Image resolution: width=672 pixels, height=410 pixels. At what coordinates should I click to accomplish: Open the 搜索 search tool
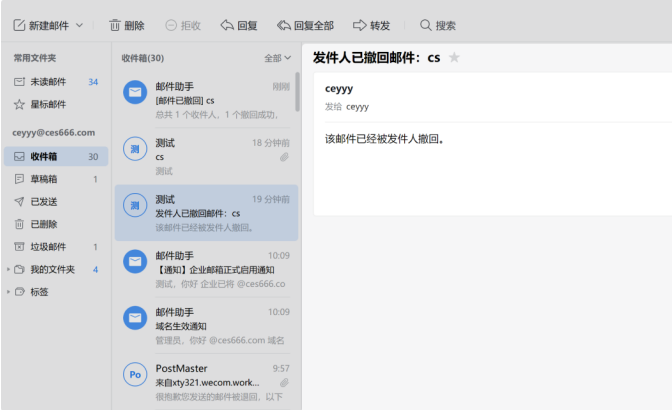coord(437,24)
